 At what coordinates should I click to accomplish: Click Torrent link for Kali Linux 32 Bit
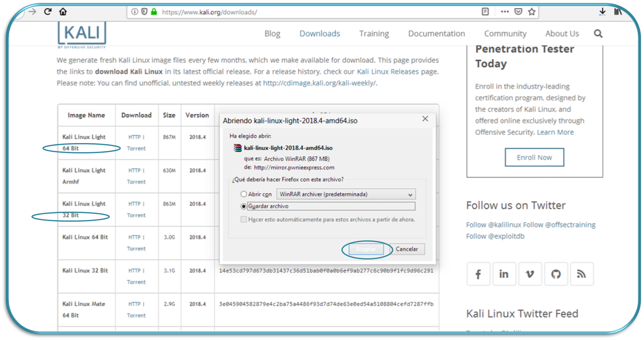click(x=136, y=282)
